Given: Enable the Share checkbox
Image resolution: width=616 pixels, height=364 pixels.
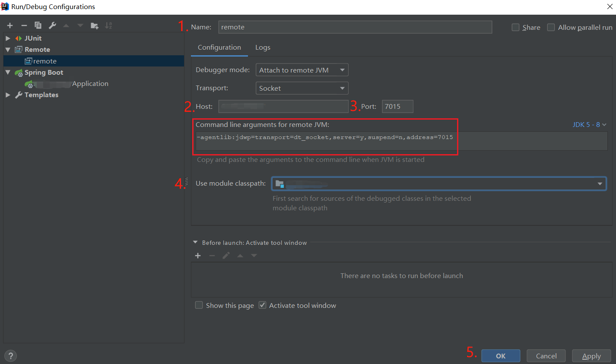Looking at the screenshot, I should click(515, 27).
